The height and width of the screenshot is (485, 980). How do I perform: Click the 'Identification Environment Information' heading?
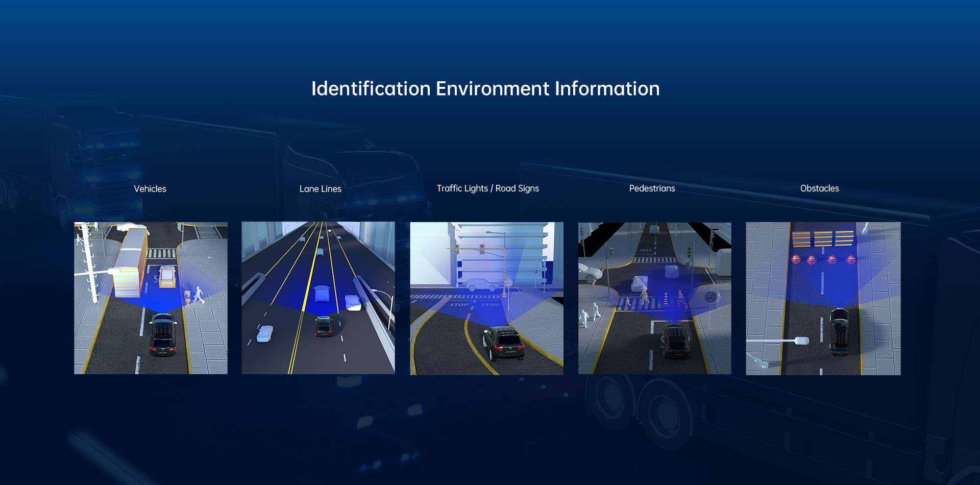click(485, 89)
